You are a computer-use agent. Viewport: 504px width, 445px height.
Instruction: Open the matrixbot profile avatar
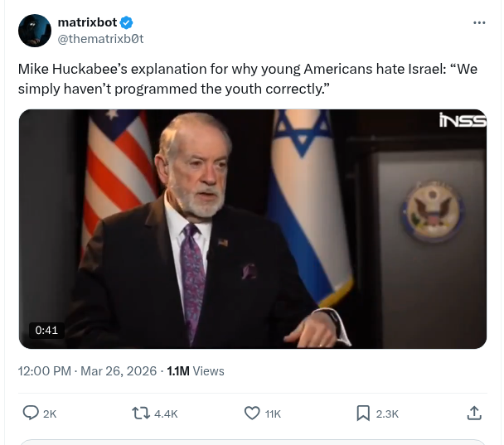click(35, 31)
